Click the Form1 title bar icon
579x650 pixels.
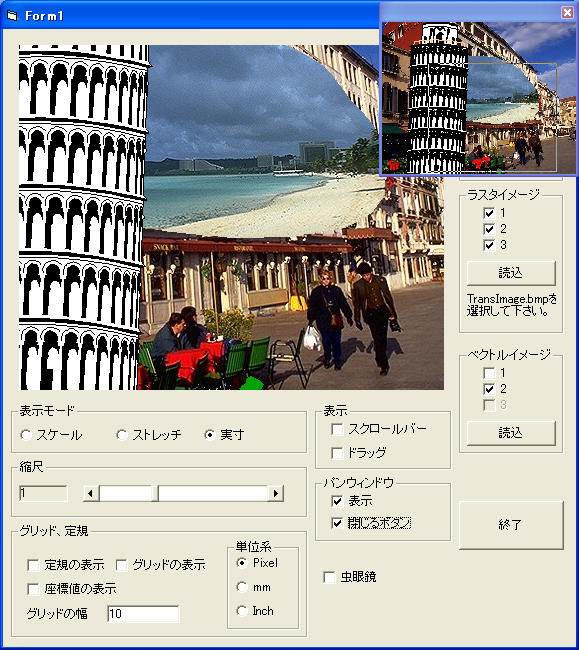[x=12, y=16]
